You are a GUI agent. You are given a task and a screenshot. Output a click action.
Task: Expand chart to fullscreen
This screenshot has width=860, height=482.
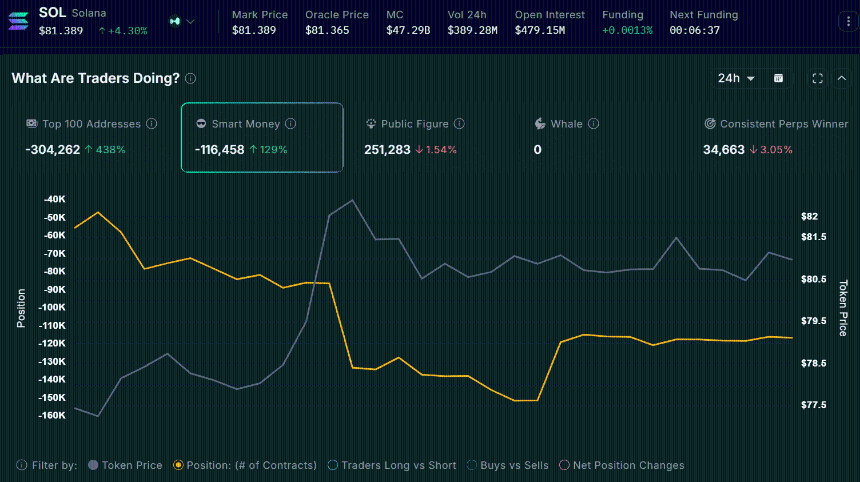pos(817,78)
